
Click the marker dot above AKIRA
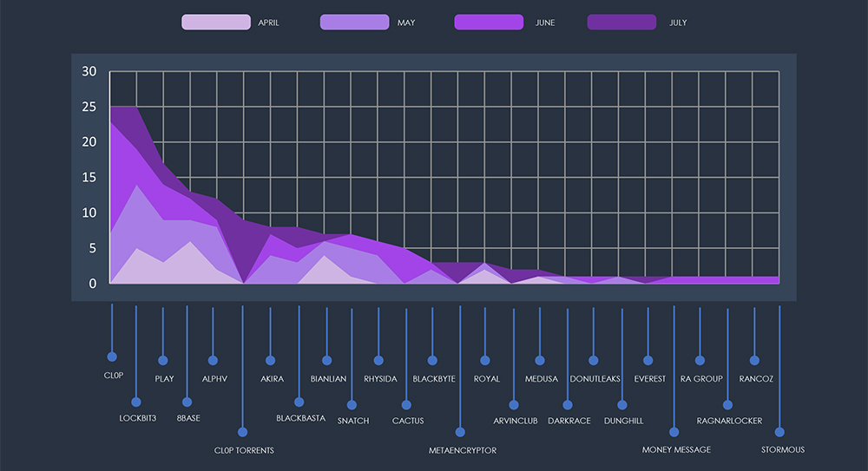[270, 360]
